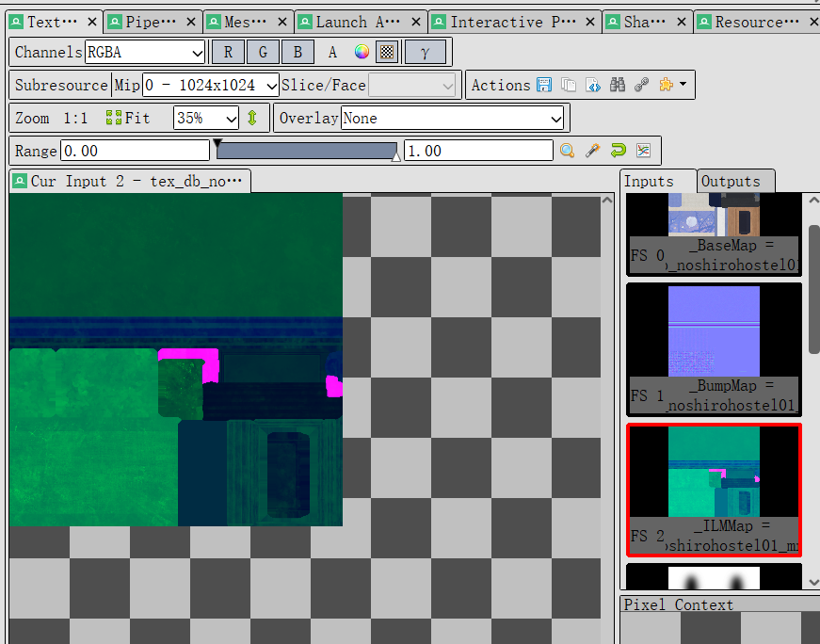Click the save texture icon in Actions
Viewport: 820px width, 644px height.
544,85
